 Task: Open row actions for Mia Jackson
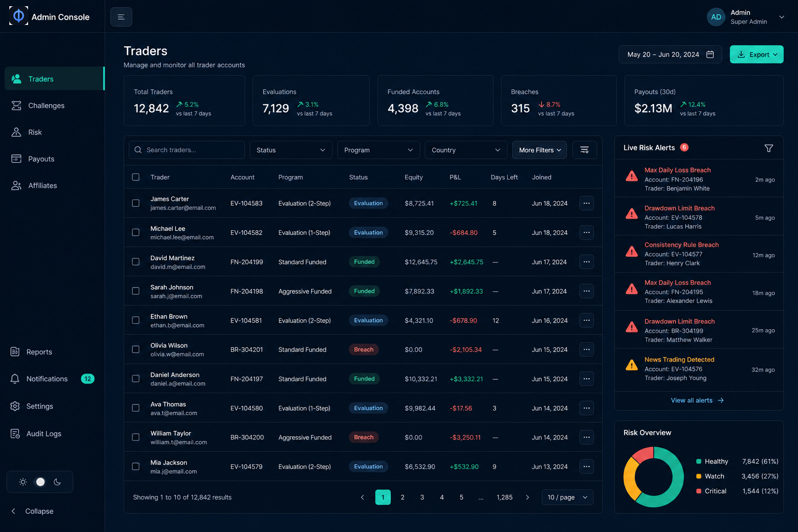(x=587, y=467)
